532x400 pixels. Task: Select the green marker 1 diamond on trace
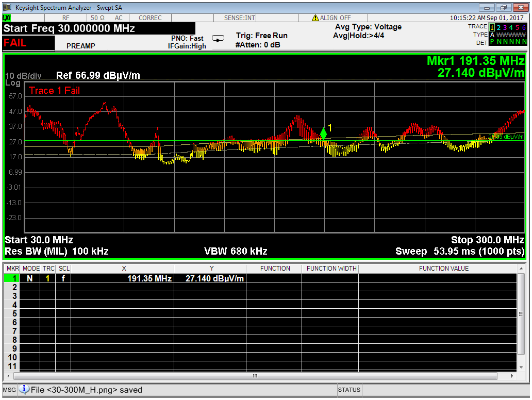pos(323,134)
